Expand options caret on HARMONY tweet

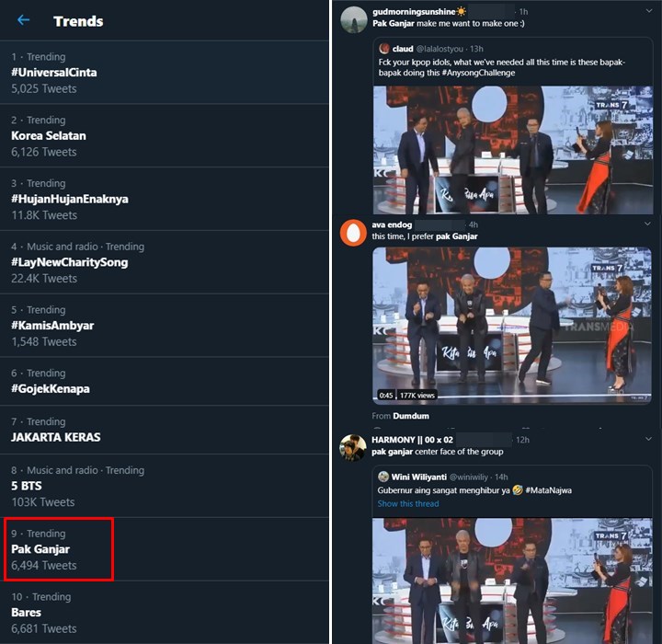point(648,439)
